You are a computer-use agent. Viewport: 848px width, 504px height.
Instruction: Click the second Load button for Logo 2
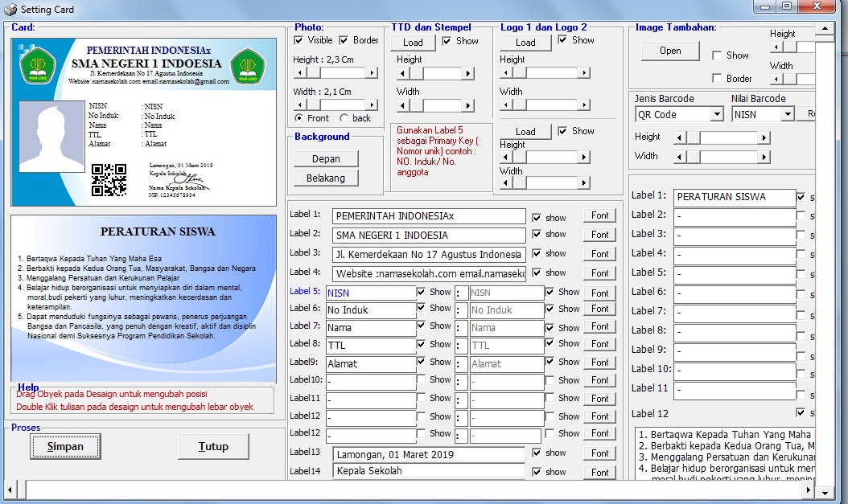point(525,131)
